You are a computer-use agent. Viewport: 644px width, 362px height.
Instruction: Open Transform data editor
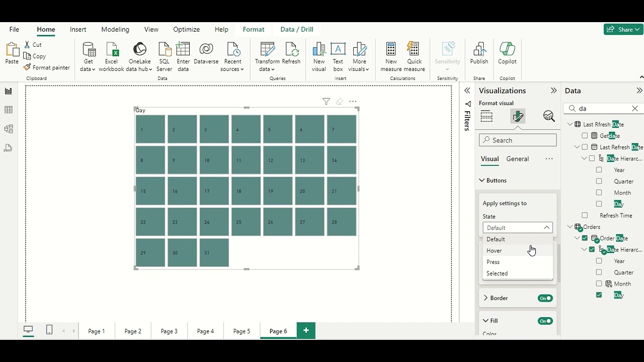pos(267,57)
